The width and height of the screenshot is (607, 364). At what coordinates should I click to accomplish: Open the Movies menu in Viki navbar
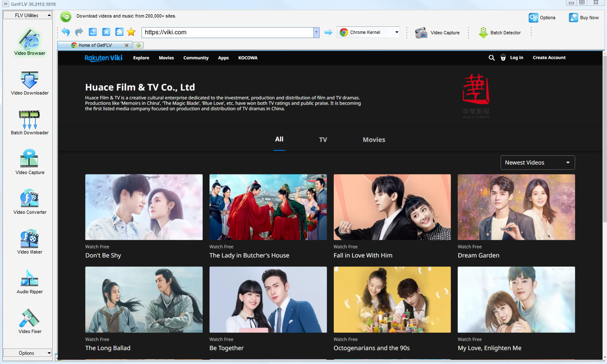click(166, 58)
